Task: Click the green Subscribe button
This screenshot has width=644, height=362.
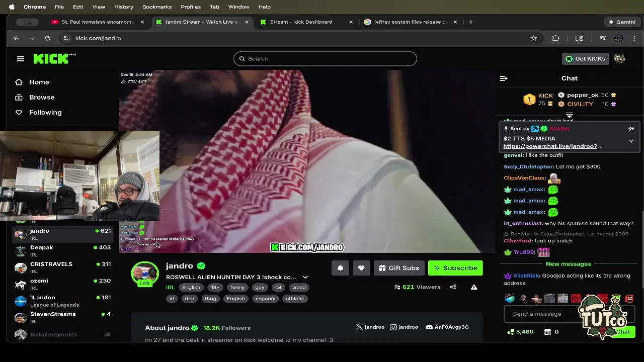Action: 455,268
